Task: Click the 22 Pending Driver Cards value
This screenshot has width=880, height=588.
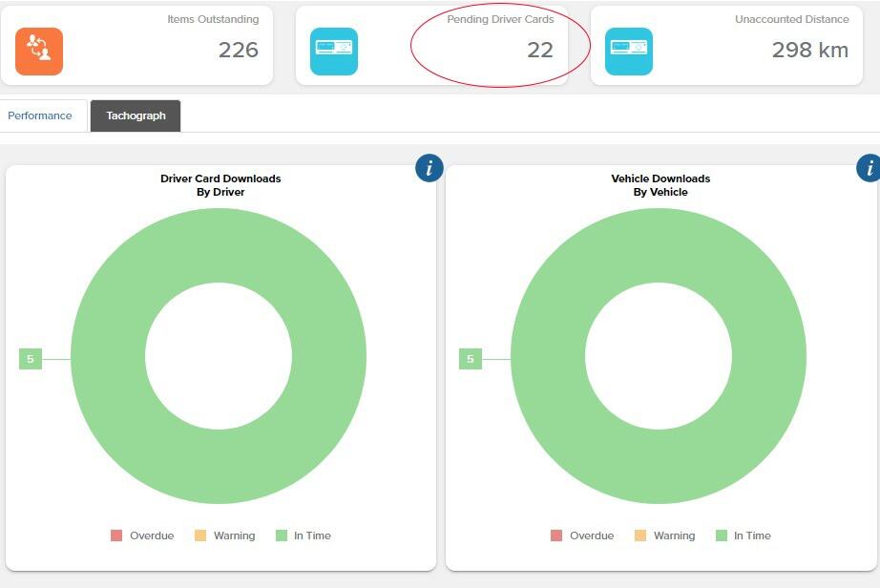Action: [540, 50]
